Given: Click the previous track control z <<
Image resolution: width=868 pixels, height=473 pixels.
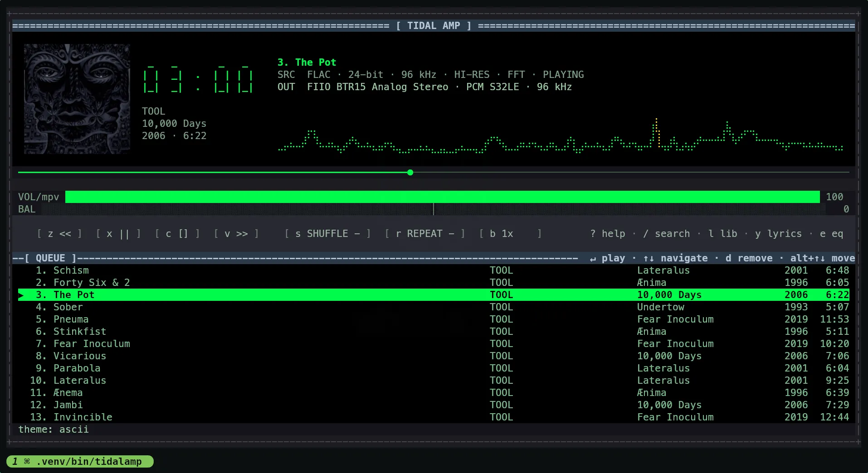Looking at the screenshot, I should click(59, 234).
